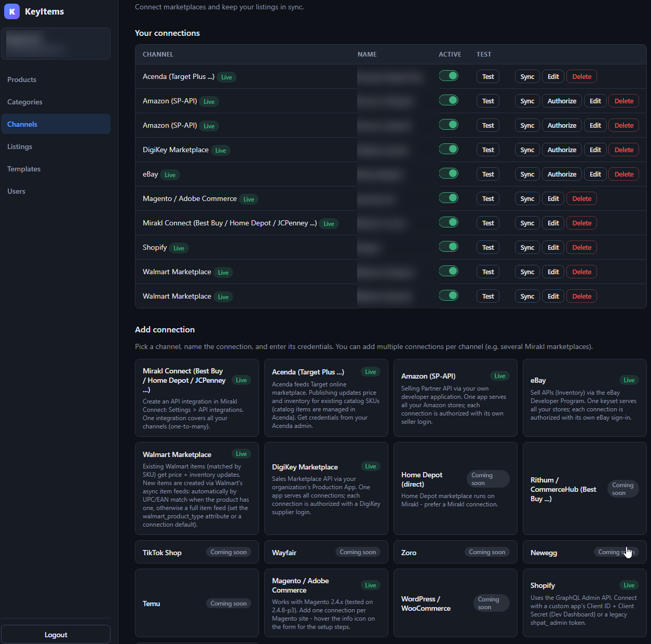Screen dimensions: 651x644
Task: Sync the Magento / Adobe Commerce connection
Action: point(527,198)
